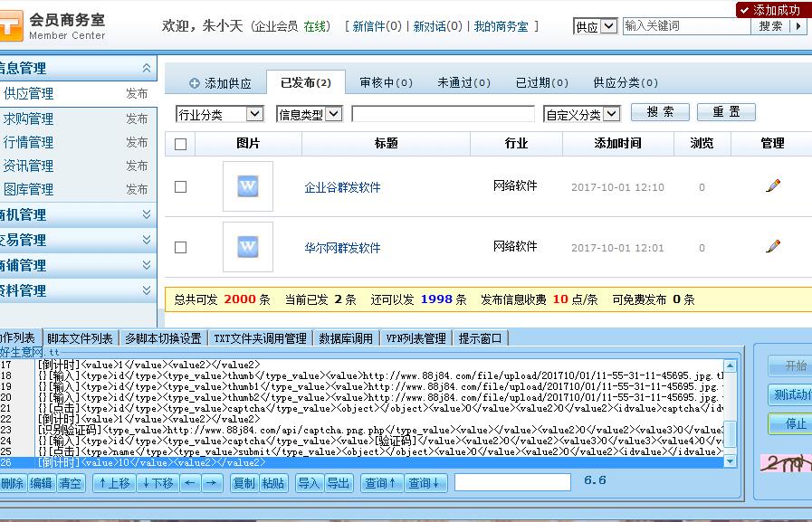Open the 企业谷群发软件 title link
The image size is (812, 522).
342,187
